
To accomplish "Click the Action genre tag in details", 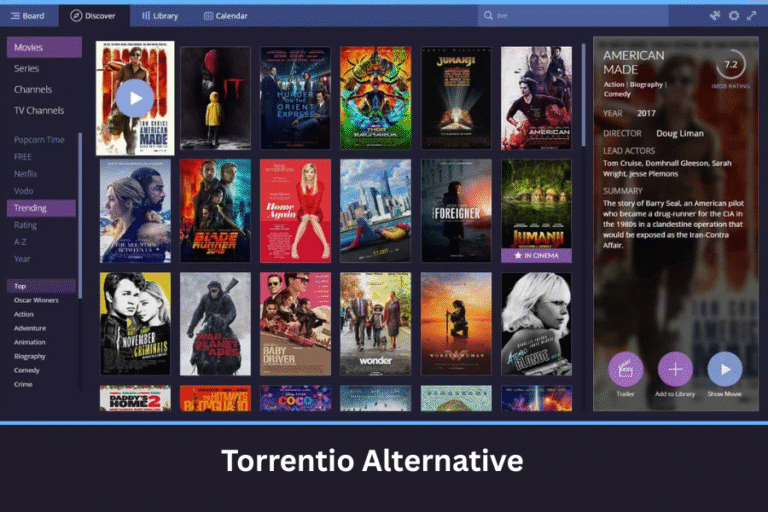I will (614, 84).
